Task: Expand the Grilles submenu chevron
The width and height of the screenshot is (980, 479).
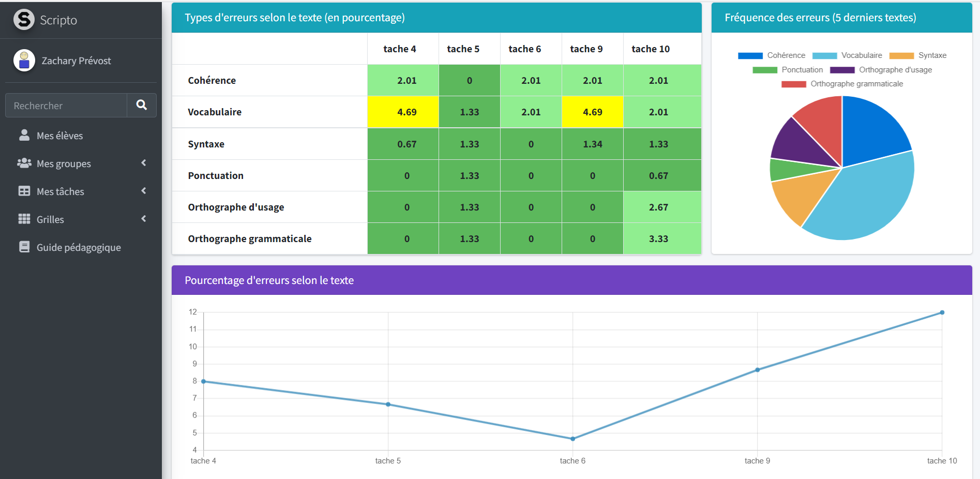Action: (144, 219)
